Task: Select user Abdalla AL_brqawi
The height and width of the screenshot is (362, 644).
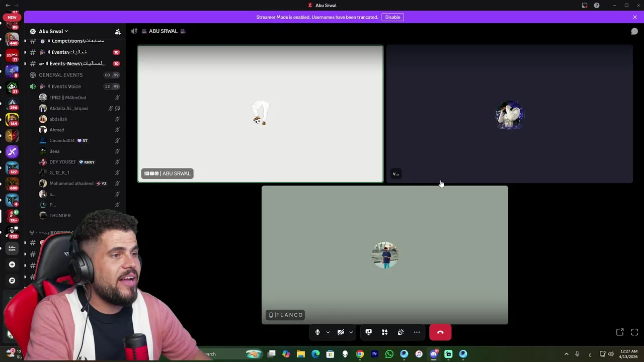Action: click(x=79, y=108)
